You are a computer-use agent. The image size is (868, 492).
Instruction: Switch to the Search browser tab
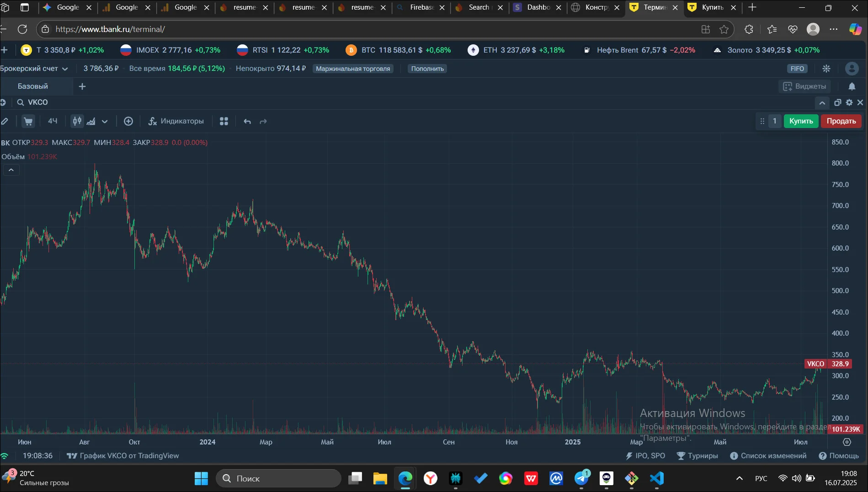(x=479, y=7)
